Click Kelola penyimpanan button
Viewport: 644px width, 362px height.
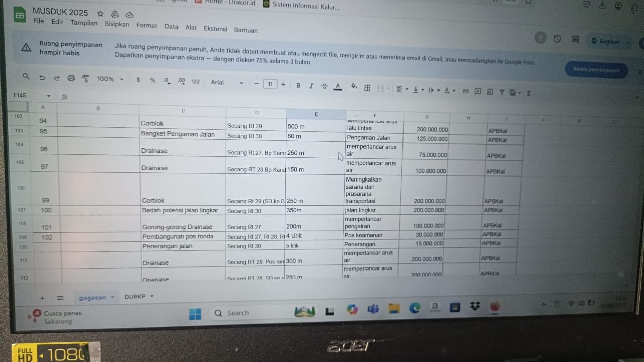[x=596, y=70]
